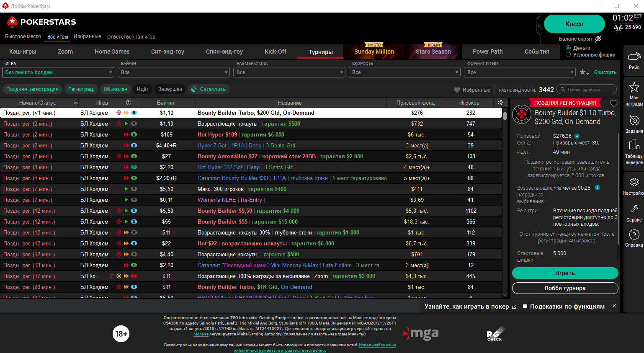The height and width of the screenshot is (353, 644).
Task: Open the Формат и тип dropdown
Action: [520, 72]
